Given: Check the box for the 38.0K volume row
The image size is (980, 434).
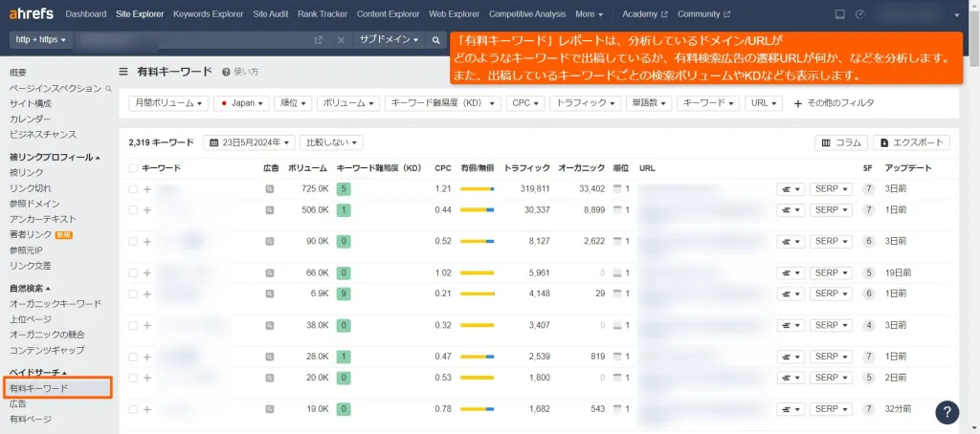Looking at the screenshot, I should [132, 325].
